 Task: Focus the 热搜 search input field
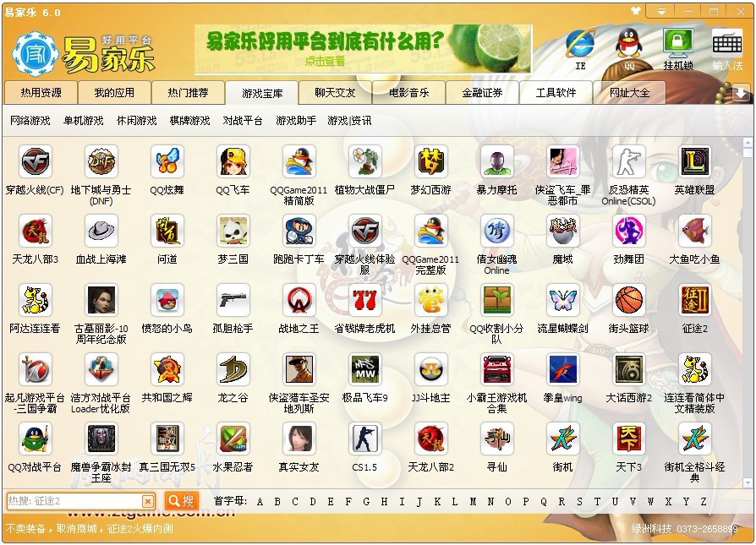click(x=74, y=501)
